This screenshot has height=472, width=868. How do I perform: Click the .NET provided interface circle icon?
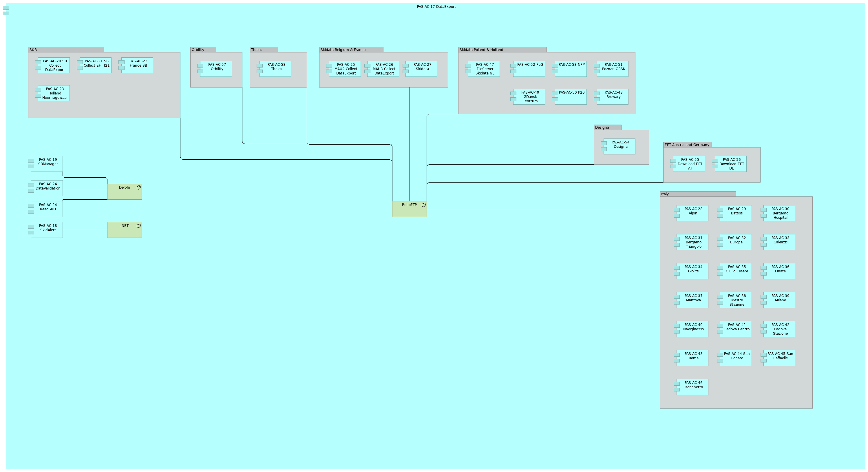click(x=138, y=225)
